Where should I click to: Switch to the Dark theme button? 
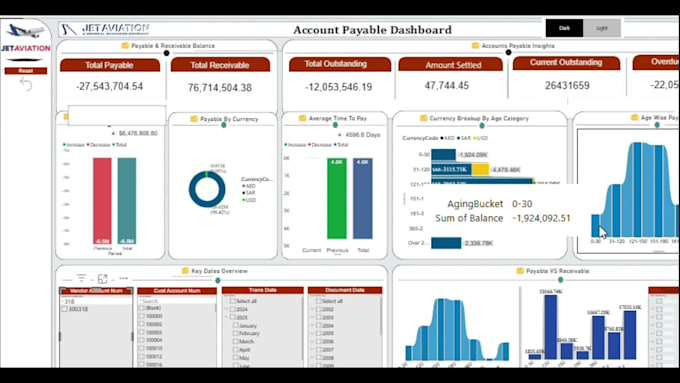point(564,28)
